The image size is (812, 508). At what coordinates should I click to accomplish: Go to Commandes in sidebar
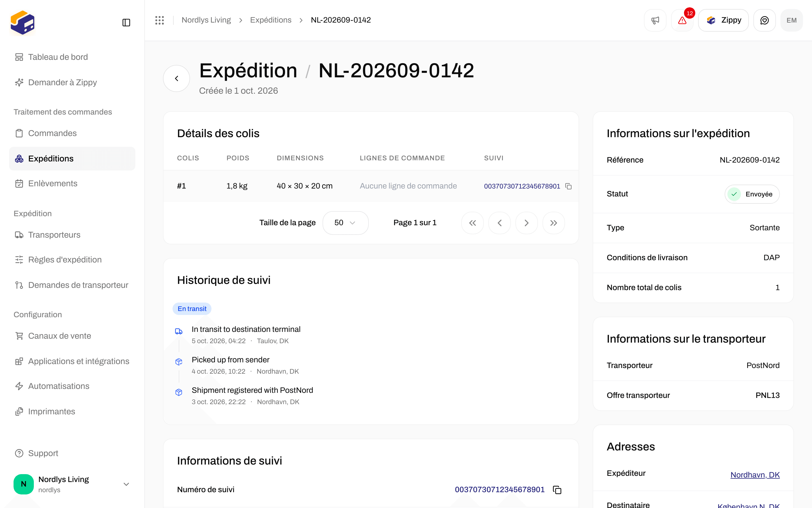pyautogui.click(x=72, y=133)
